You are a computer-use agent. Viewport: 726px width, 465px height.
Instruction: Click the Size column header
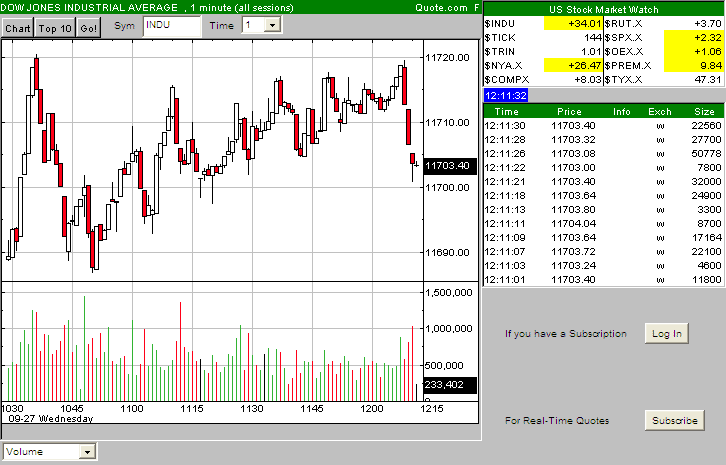click(x=704, y=112)
